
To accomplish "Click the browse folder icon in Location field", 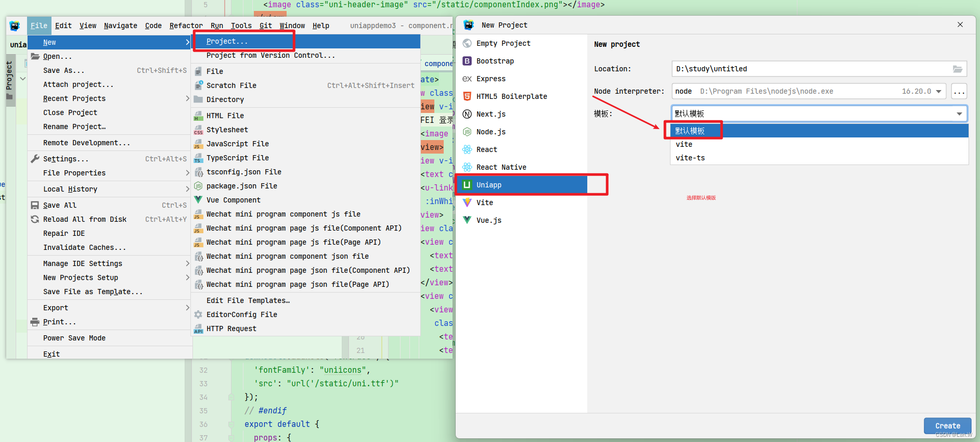I will pyautogui.click(x=957, y=69).
